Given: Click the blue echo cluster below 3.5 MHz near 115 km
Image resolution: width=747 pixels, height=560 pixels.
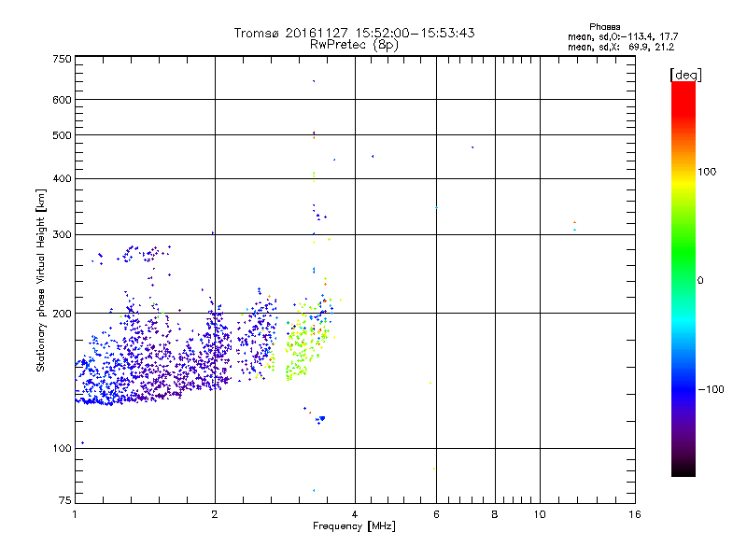Looking at the screenshot, I should pyautogui.click(x=320, y=419).
